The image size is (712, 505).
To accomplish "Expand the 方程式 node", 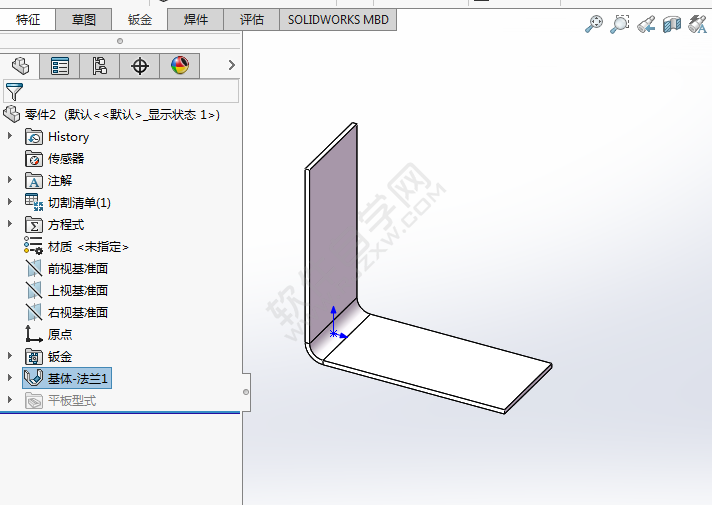I will (10, 224).
